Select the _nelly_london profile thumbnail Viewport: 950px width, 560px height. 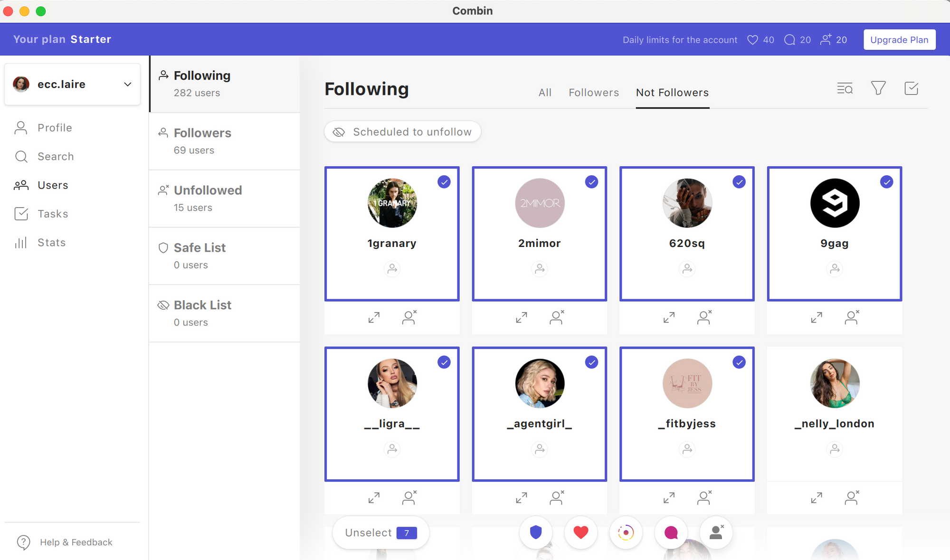pos(834,383)
